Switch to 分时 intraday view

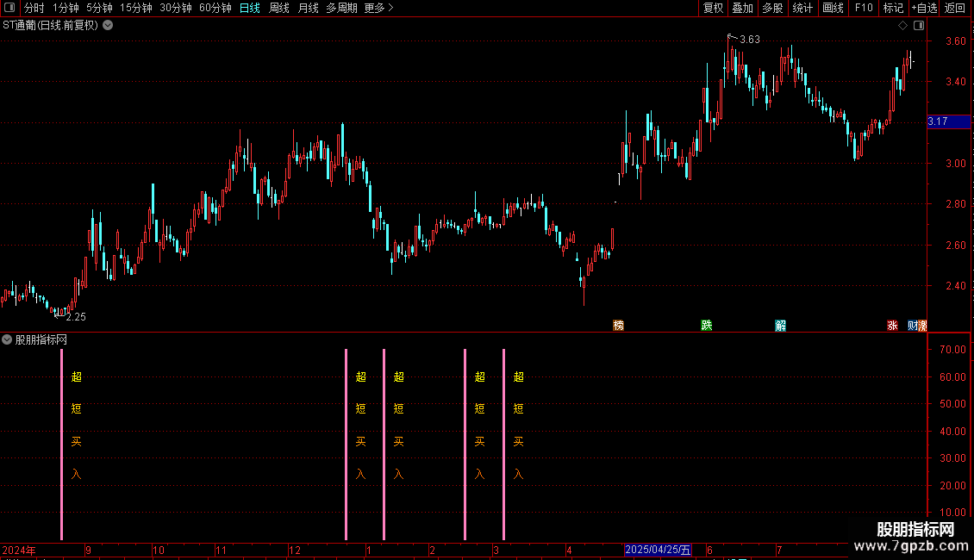pyautogui.click(x=34, y=8)
